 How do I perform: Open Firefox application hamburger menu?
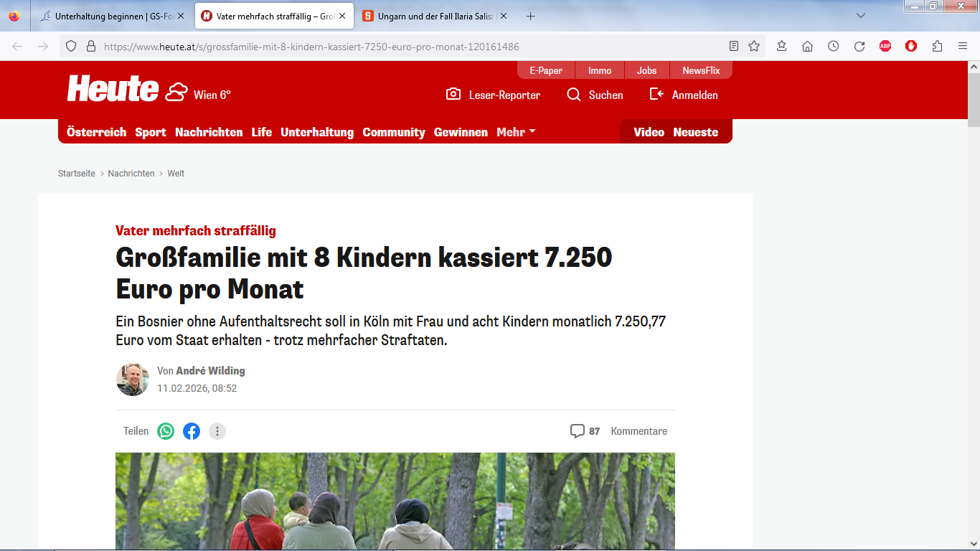click(963, 47)
